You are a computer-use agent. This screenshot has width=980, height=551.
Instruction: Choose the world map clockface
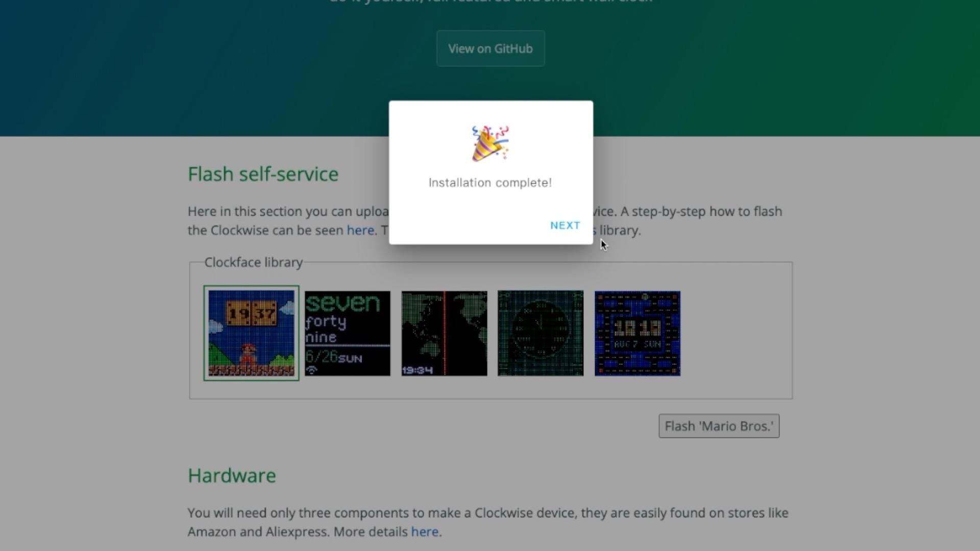[444, 333]
